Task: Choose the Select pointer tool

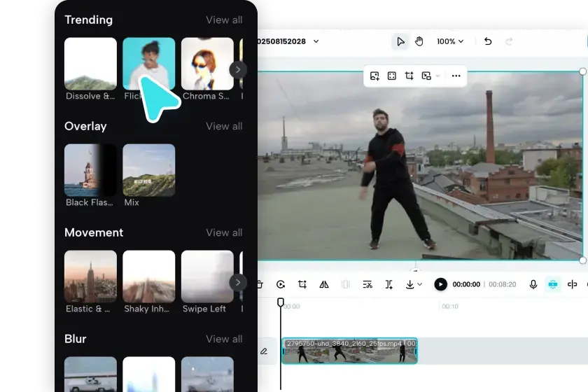Action: click(400, 41)
